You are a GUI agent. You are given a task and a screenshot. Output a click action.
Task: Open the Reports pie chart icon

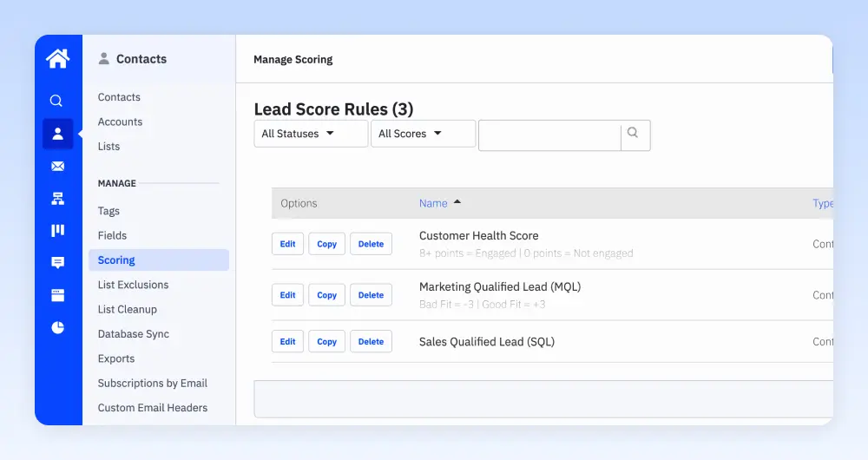tap(57, 328)
